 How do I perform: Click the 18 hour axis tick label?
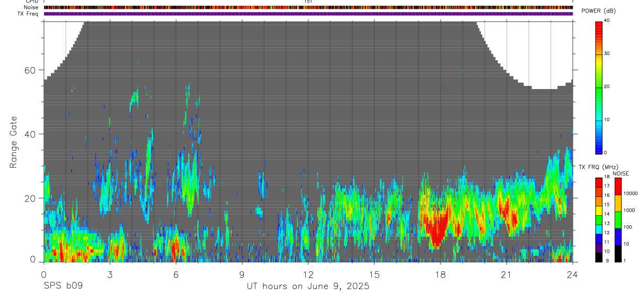441,275
